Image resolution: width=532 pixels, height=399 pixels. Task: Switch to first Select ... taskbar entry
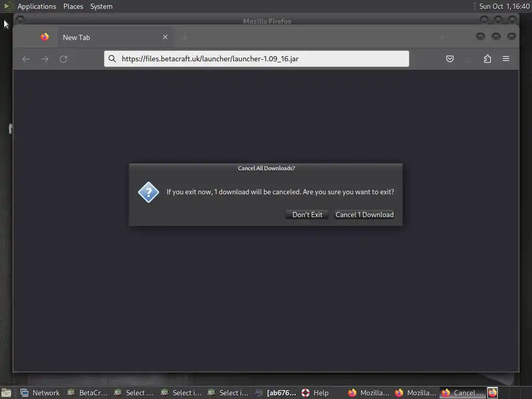point(135,393)
